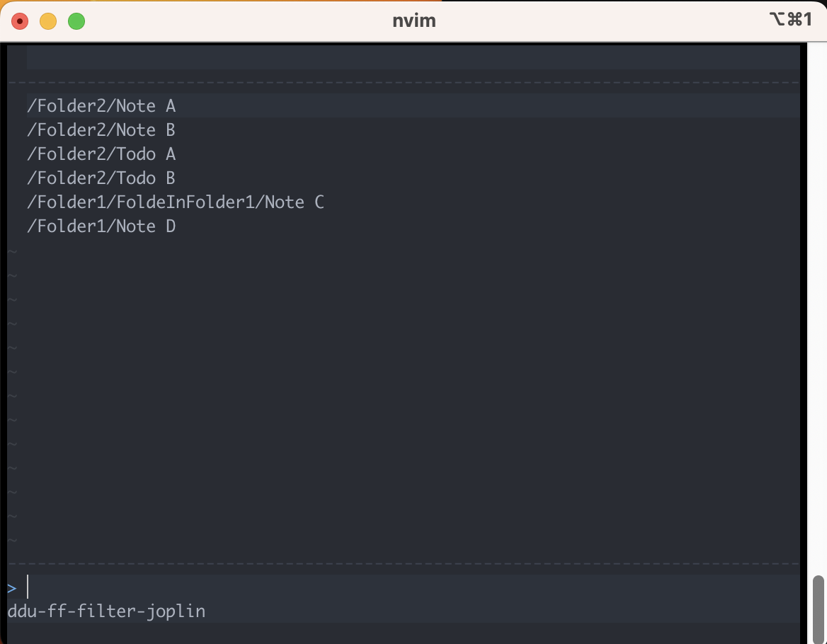Click the yellow minimize traffic light
The width and height of the screenshot is (827, 644).
coord(47,21)
